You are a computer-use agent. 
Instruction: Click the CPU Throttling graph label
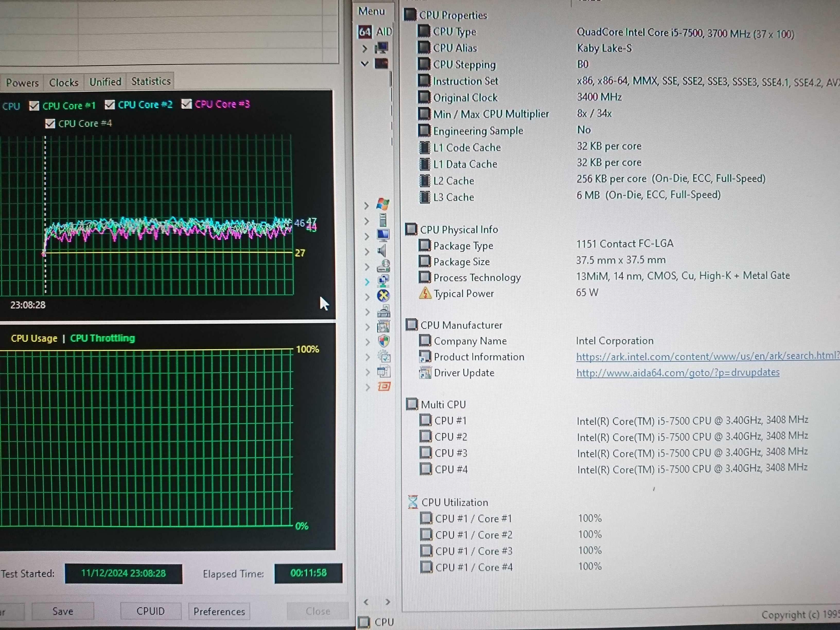[102, 338]
